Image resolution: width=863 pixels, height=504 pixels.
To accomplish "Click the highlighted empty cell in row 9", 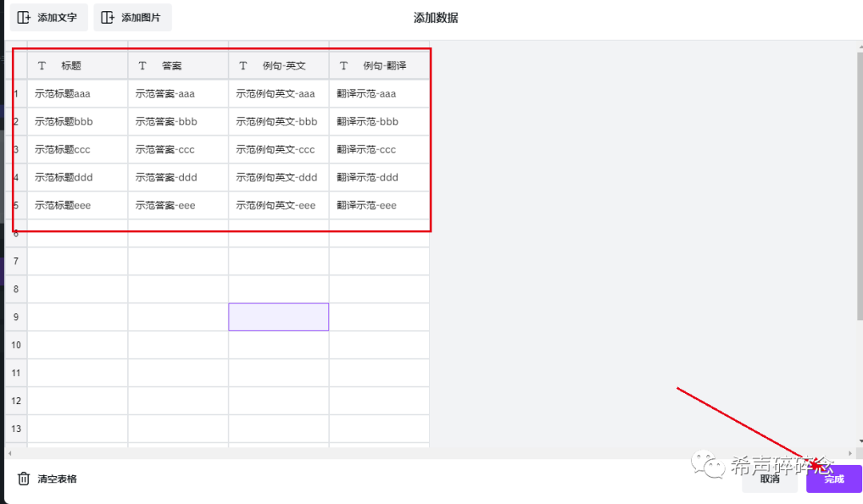I will 278,316.
